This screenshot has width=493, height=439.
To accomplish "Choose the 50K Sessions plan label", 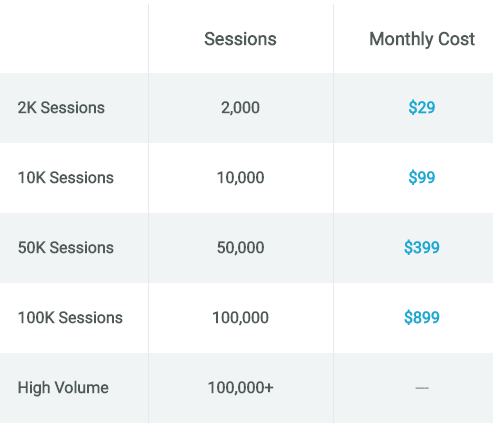I will 66,248.
